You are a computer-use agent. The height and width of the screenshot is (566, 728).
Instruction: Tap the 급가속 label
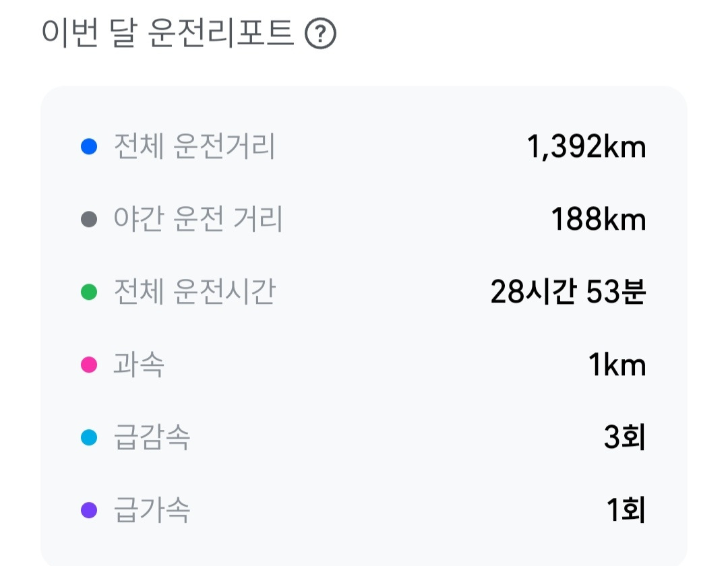tap(152, 510)
